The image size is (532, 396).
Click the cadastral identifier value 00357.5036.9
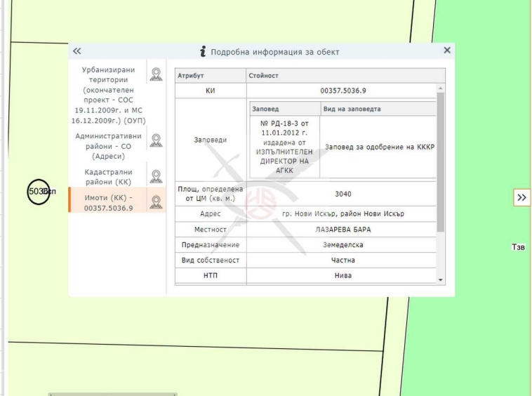point(343,91)
